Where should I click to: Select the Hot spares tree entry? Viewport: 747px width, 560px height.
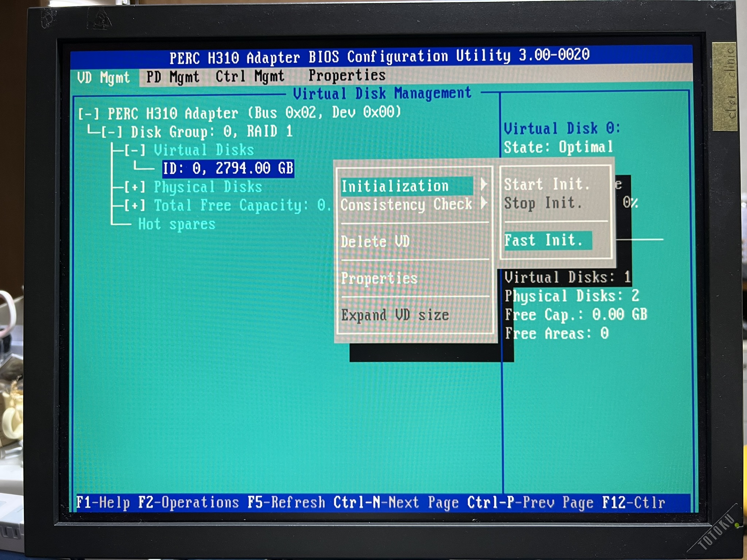tap(177, 224)
